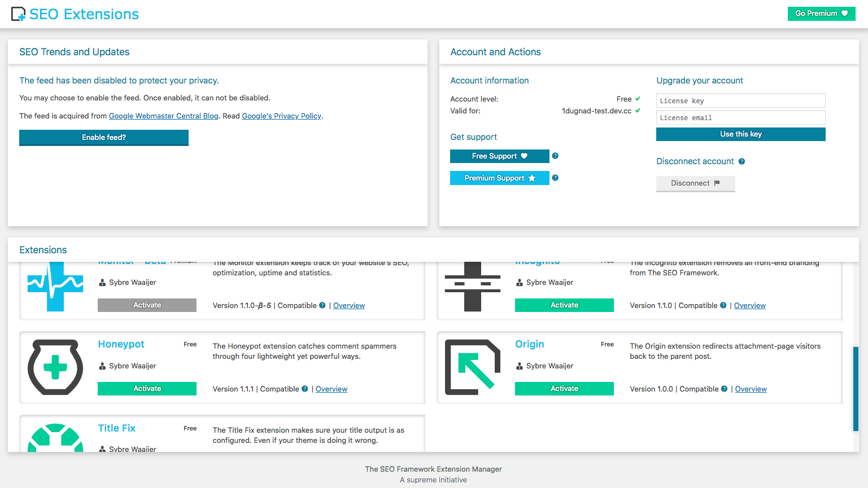Click the Incognito extension icon
This screenshot has width=868, height=488.
coord(473,287)
